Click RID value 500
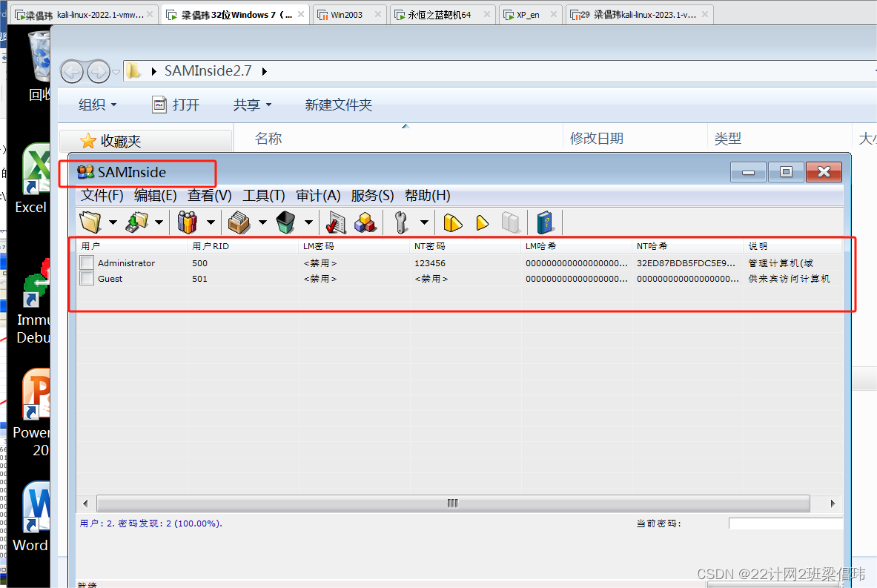Screen dimensions: 877x588 (x=199, y=263)
